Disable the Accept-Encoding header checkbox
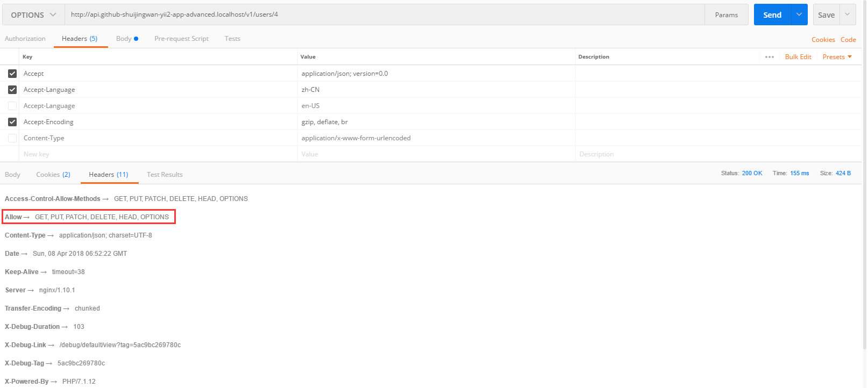The height and width of the screenshot is (388, 868). (x=12, y=122)
